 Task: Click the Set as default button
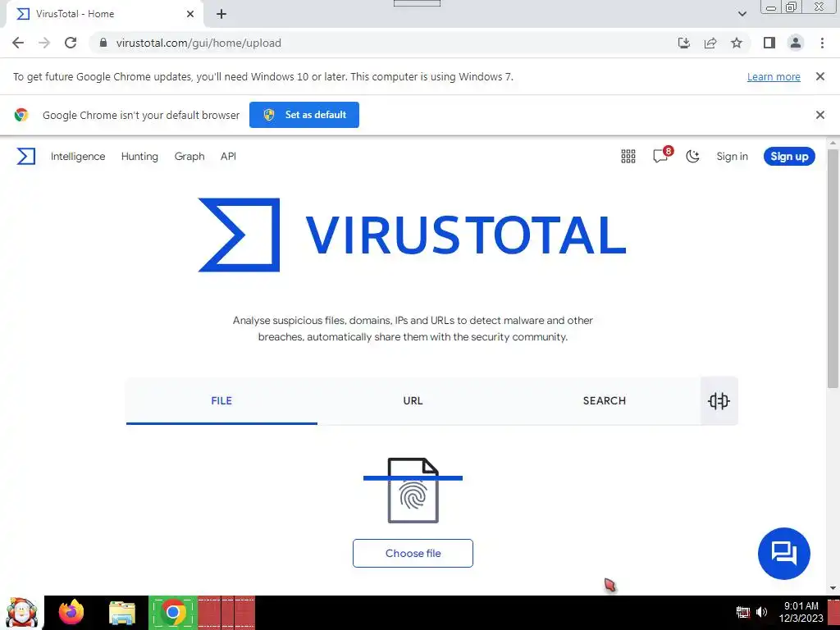click(304, 115)
